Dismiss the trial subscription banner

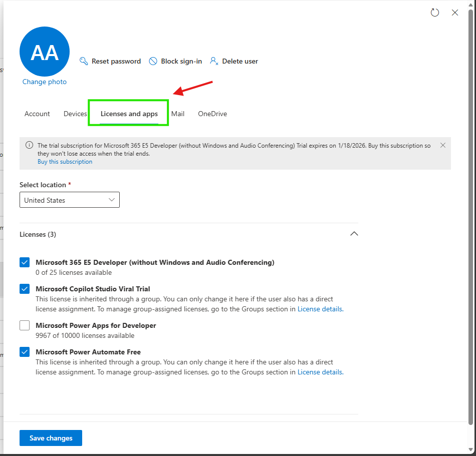443,145
